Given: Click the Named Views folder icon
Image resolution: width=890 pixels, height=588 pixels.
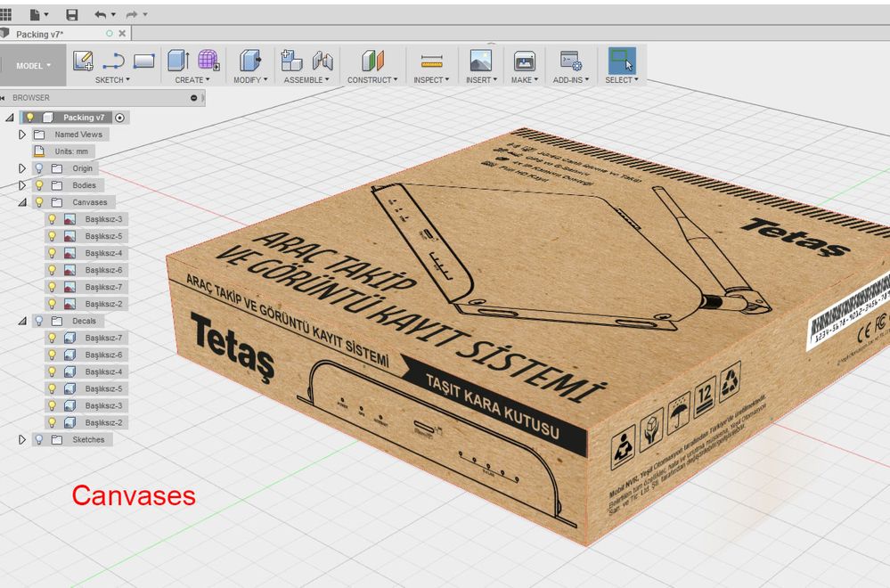Looking at the screenshot, I should click(x=39, y=135).
